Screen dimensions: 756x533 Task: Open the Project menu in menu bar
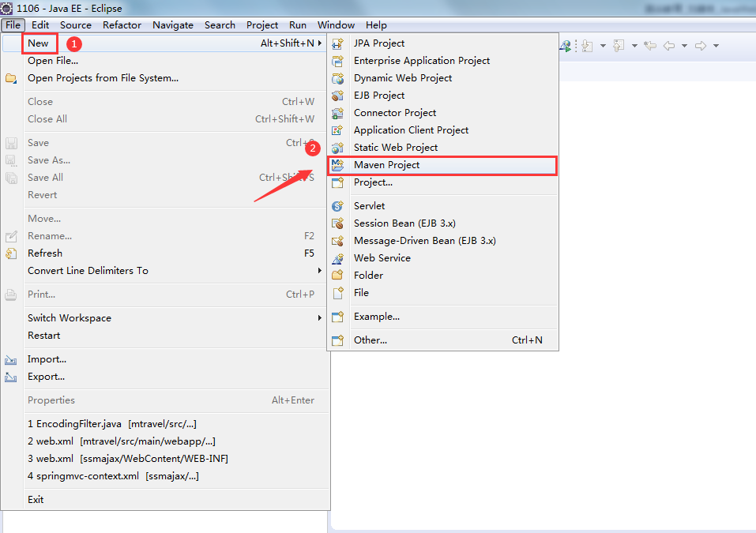(x=262, y=25)
